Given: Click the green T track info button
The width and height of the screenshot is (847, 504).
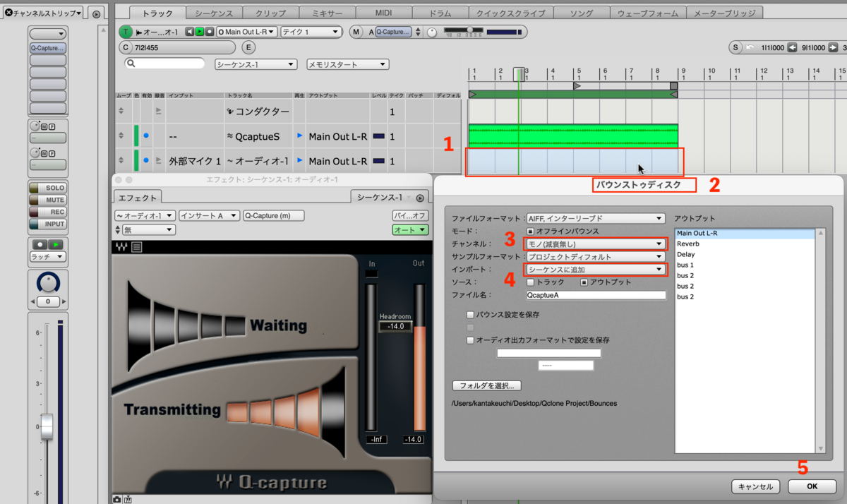Looking at the screenshot, I should point(126,32).
